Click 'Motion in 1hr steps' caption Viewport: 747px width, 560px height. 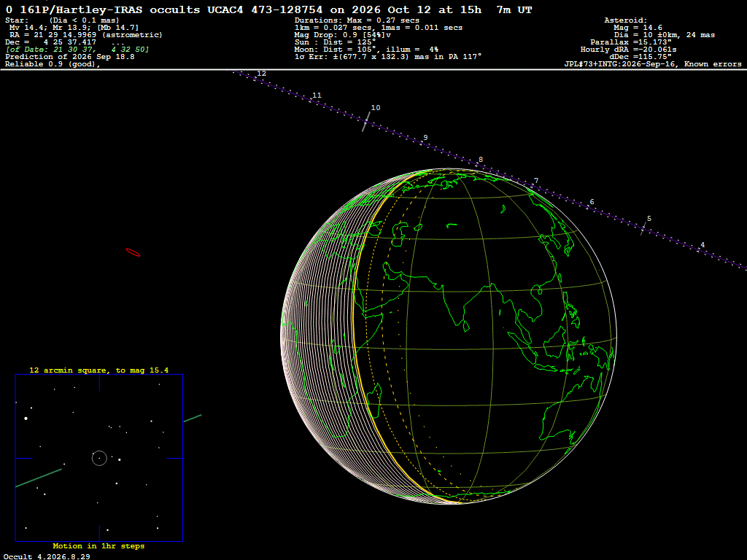click(98, 545)
